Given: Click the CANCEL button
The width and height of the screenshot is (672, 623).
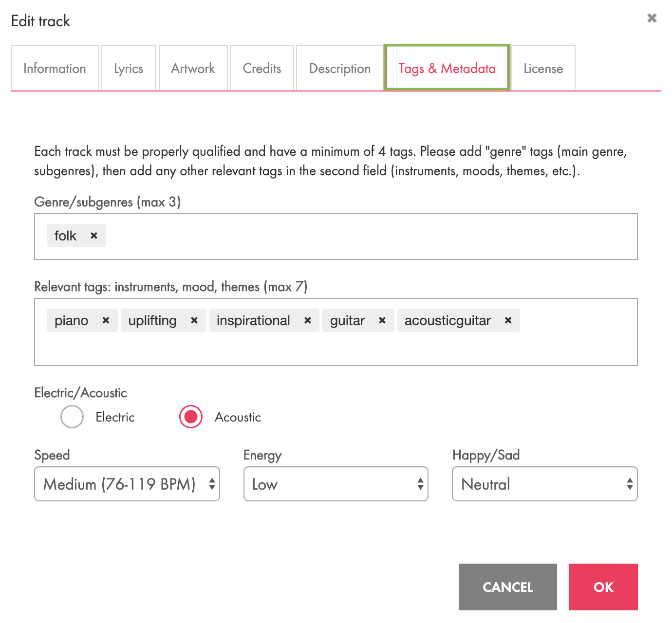Looking at the screenshot, I should point(508,587).
